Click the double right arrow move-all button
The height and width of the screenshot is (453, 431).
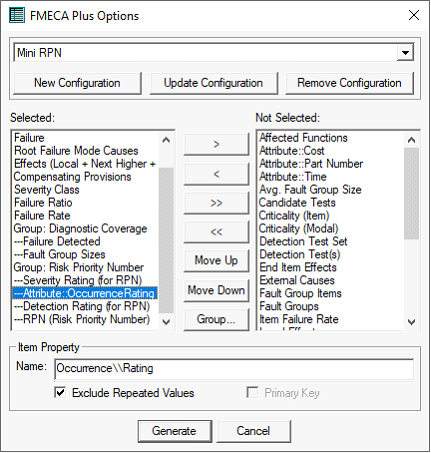[x=216, y=203]
